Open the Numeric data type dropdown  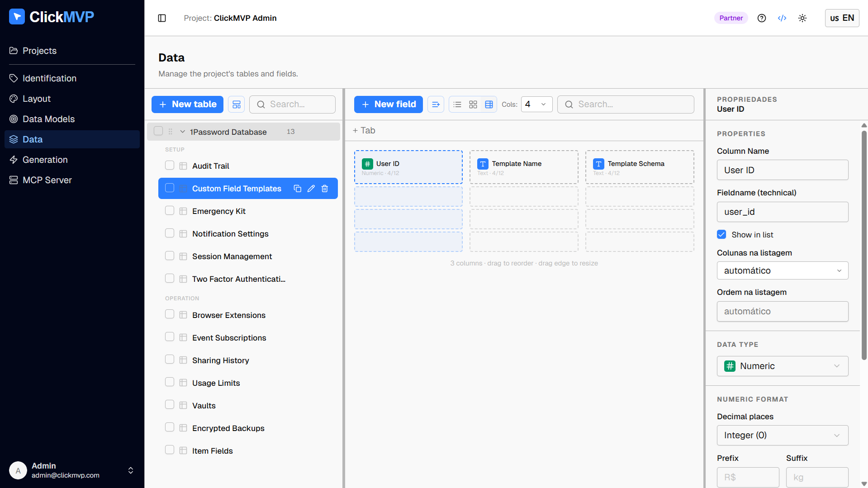tap(783, 366)
